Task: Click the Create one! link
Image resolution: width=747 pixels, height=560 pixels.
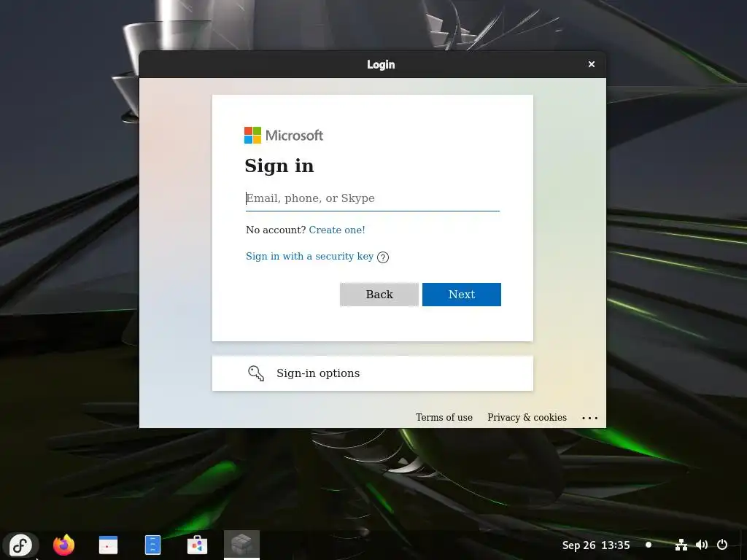Action: 337,230
